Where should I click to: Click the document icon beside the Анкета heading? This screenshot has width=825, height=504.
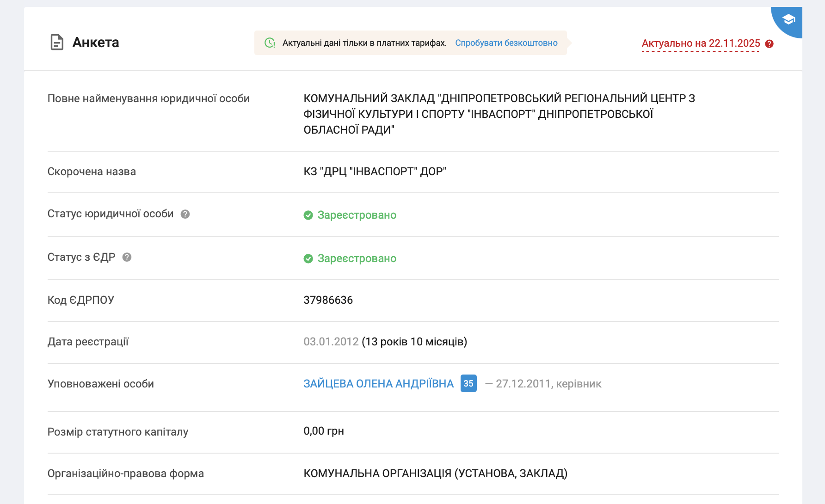(x=56, y=43)
